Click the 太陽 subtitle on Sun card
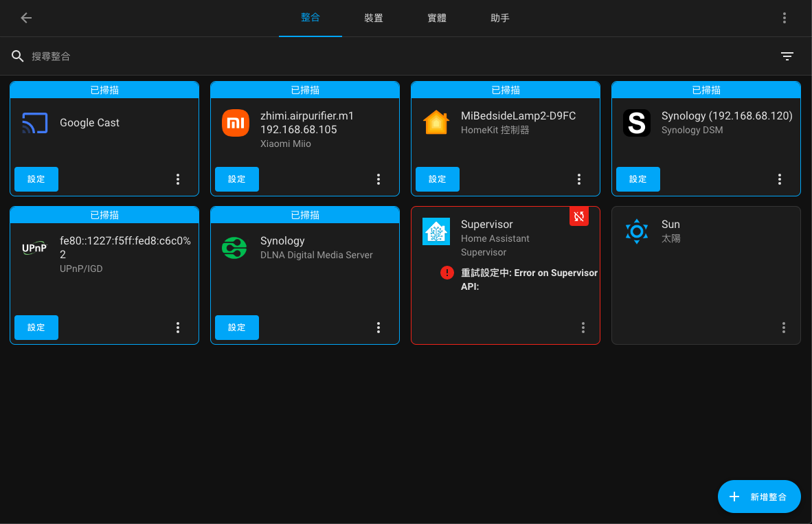812x524 pixels. [x=671, y=239]
